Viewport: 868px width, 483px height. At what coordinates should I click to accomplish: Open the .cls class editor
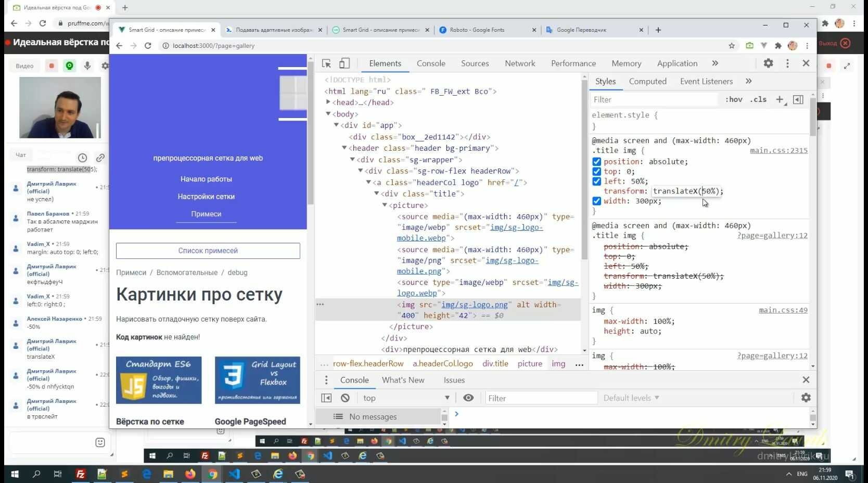758,99
